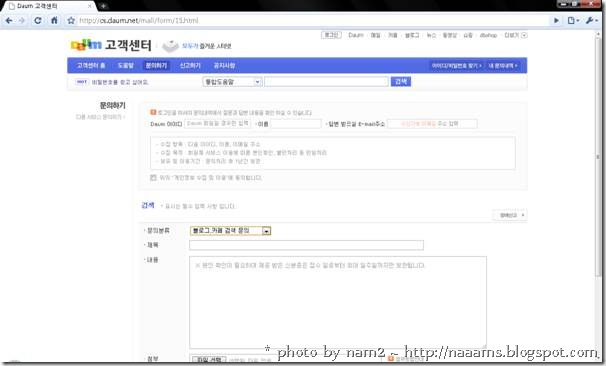Open the 문의하기 menu item
Viewport: 606px width, 366px height.
[x=156, y=66]
